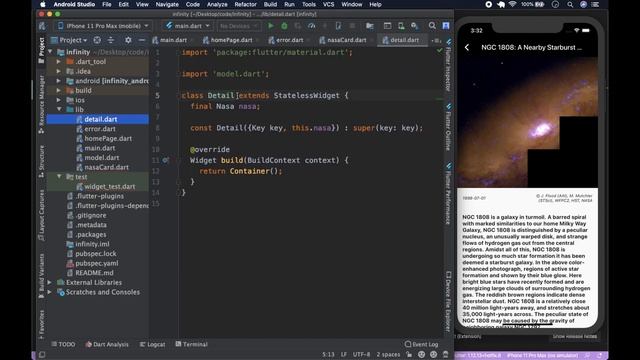Expand Scratches and Consoles node
This screenshot has height=360, width=640.
coord(49,292)
